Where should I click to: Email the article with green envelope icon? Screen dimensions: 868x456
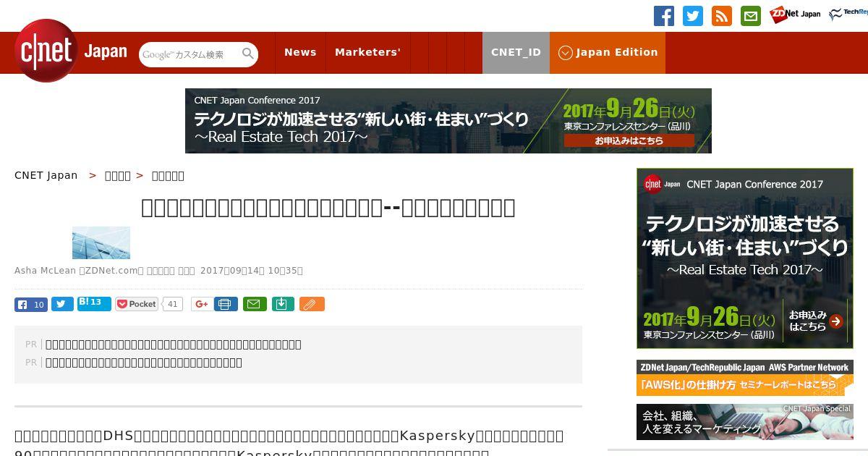[255, 304]
